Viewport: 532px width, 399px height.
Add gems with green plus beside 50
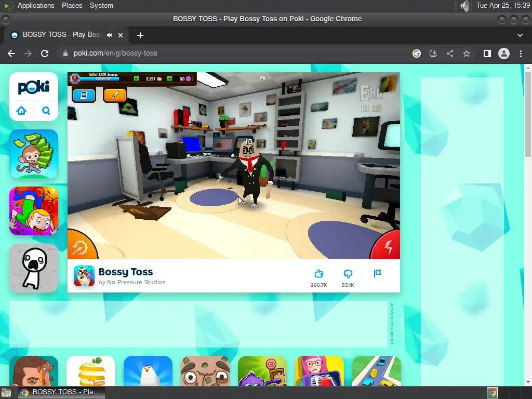pyautogui.click(x=170, y=79)
